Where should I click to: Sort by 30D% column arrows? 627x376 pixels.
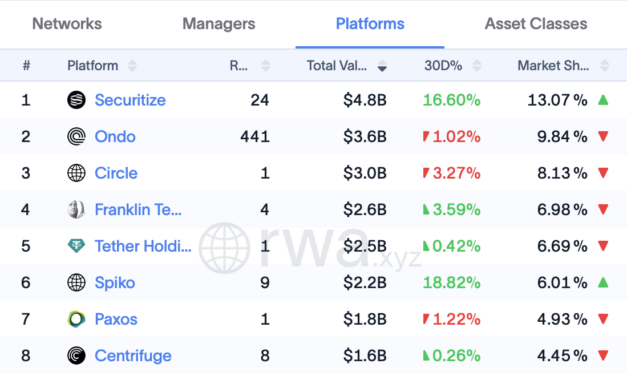click(x=477, y=66)
